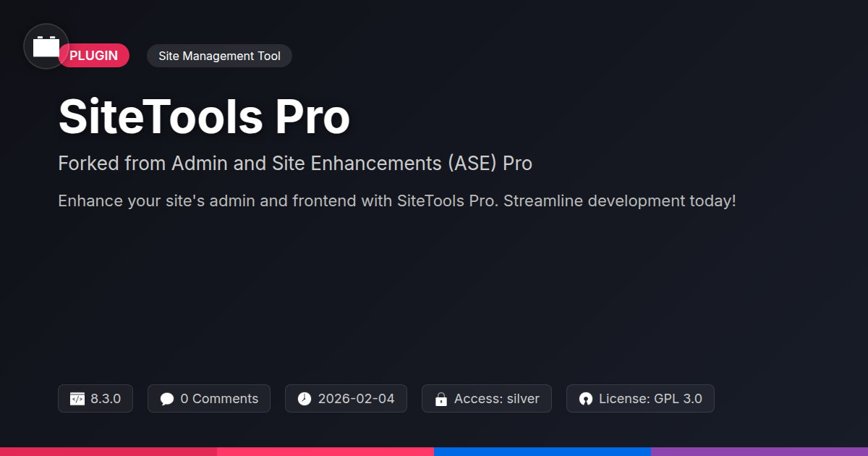868x456 pixels.
Task: Click the speech bubble comments icon
Action: click(167, 399)
